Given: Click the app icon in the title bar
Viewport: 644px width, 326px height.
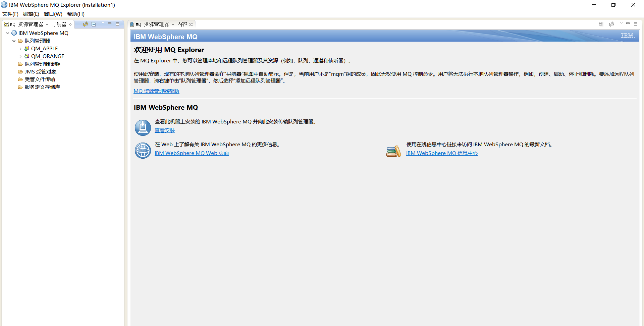Looking at the screenshot, I should coord(4,5).
